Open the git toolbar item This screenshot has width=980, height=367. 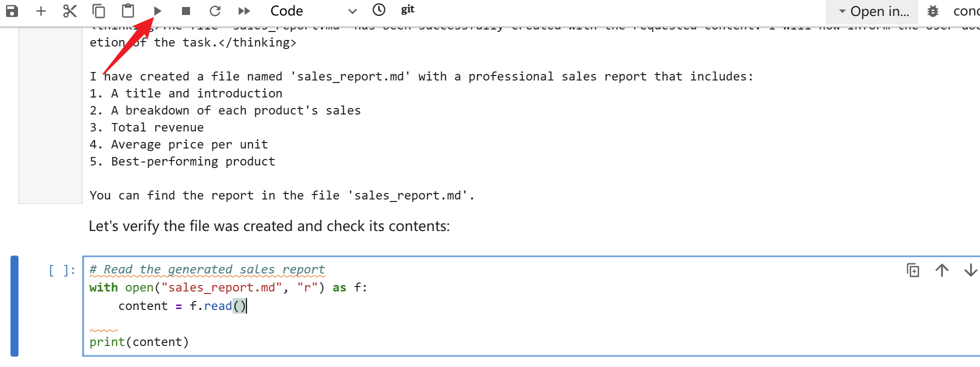[x=407, y=9]
